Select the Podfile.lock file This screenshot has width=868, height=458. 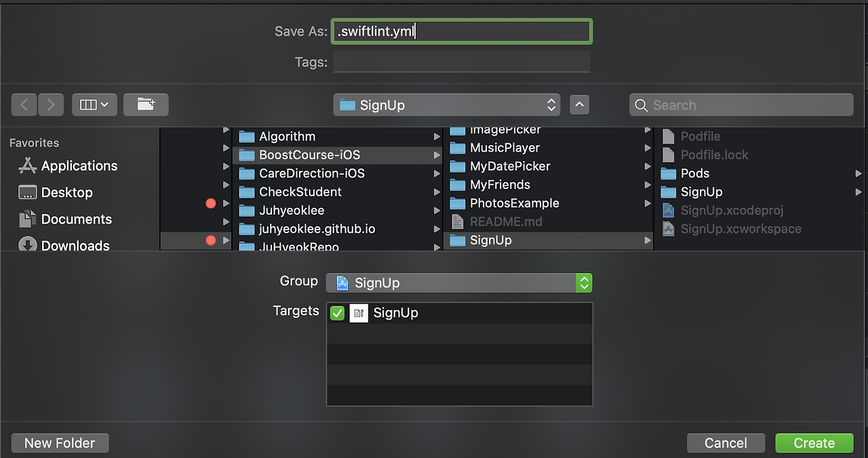pos(705,154)
